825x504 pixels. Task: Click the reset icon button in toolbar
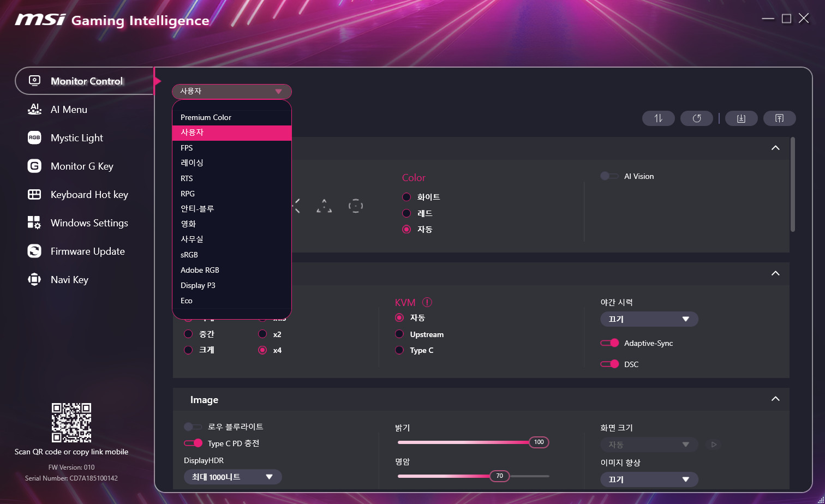696,118
